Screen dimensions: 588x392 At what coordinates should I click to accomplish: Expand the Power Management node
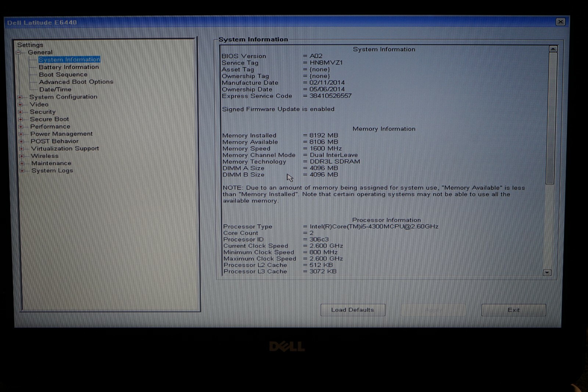[x=21, y=134]
